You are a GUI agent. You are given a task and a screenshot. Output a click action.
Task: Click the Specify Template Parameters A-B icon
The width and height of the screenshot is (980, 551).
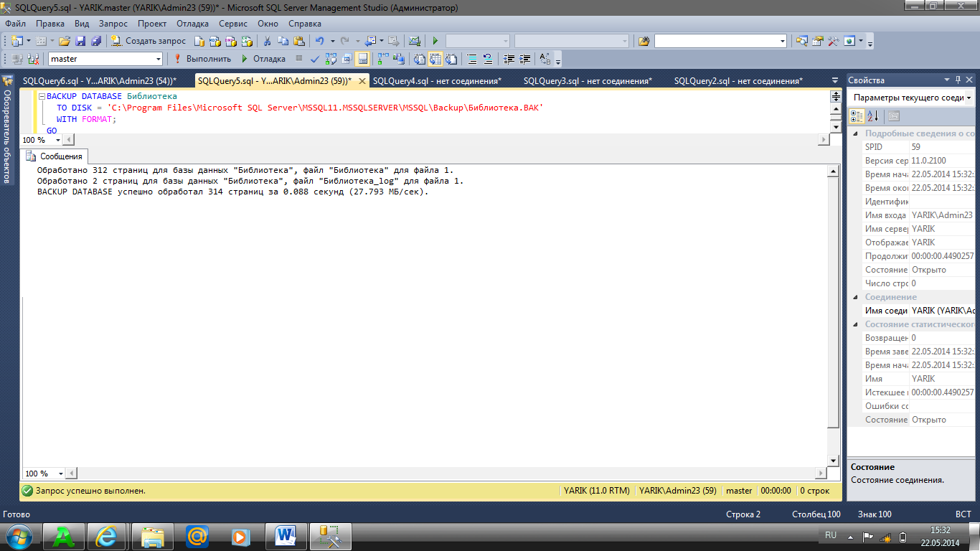(x=545, y=59)
